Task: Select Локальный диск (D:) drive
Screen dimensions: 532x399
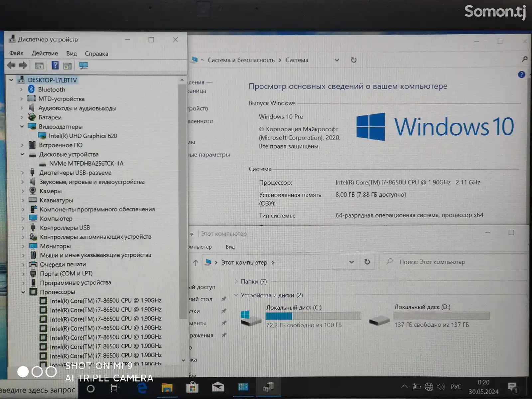Action: pyautogui.click(x=430, y=316)
